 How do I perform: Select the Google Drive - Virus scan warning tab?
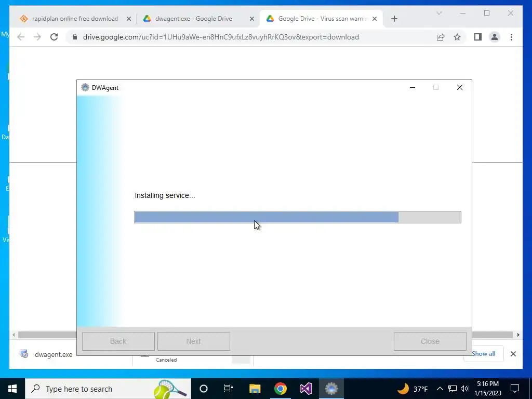click(321, 19)
